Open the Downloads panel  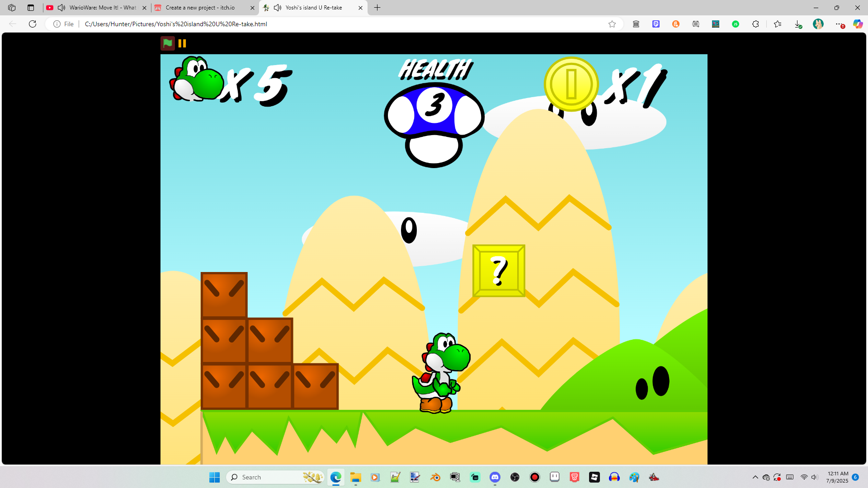click(798, 24)
